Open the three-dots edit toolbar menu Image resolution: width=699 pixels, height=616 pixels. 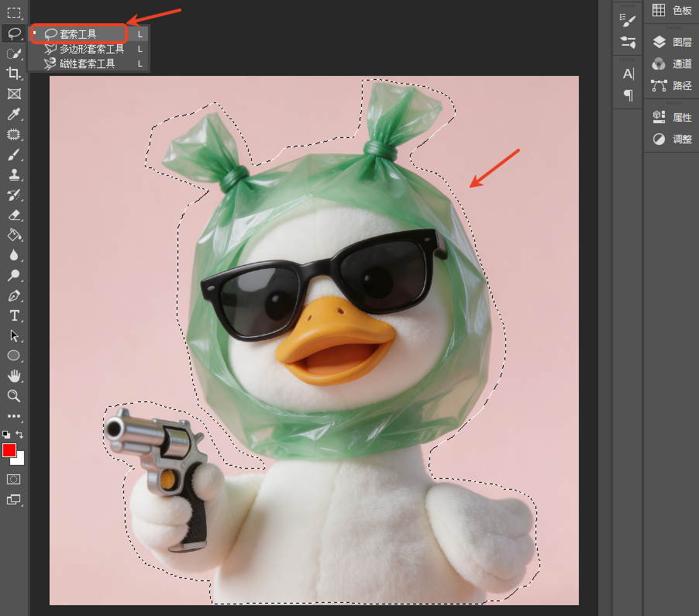pos(14,416)
